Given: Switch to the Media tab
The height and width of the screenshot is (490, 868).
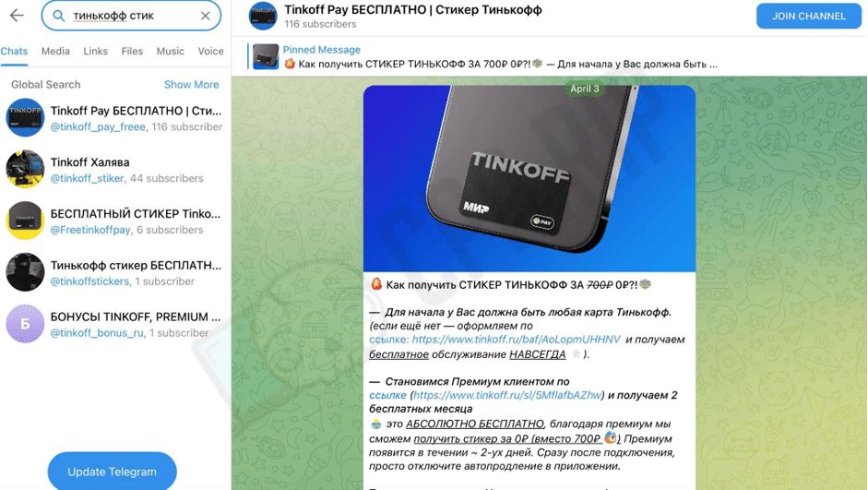Looking at the screenshot, I should 55,51.
